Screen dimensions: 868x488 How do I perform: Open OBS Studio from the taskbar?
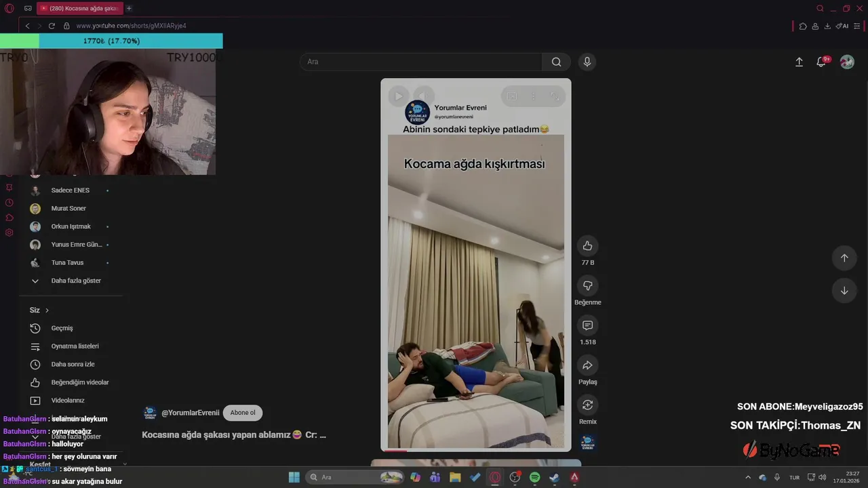[515, 477]
